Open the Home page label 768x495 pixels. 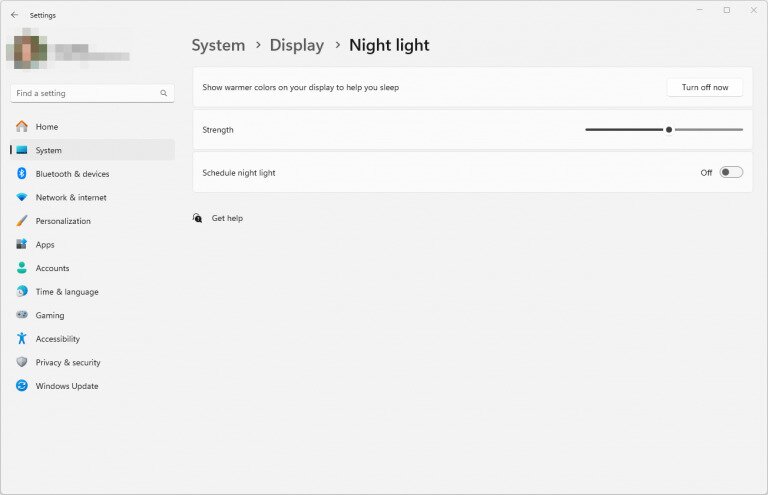point(47,127)
